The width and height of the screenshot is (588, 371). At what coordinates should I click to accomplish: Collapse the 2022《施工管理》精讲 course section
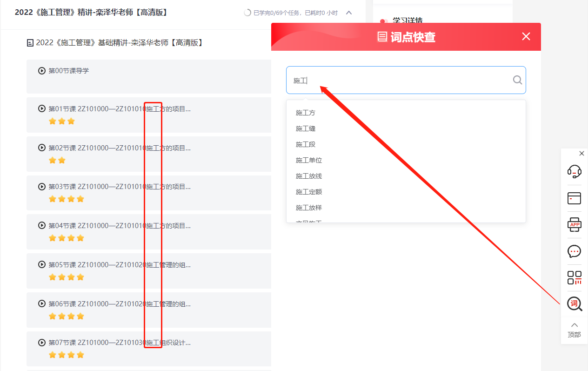(349, 13)
